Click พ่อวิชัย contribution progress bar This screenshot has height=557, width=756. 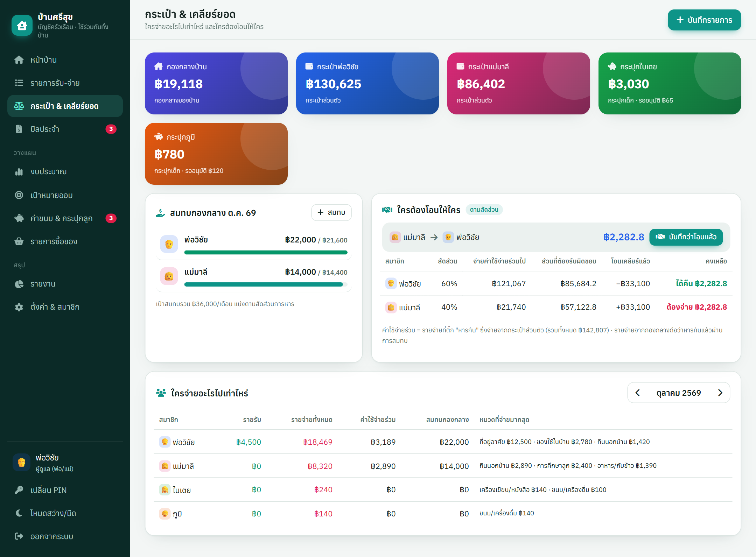pos(266,252)
